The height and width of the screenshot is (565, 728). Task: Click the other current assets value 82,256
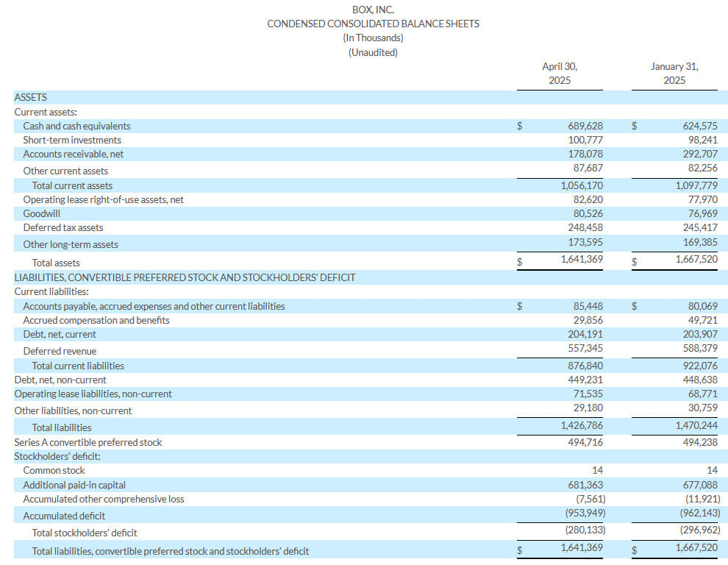click(702, 168)
